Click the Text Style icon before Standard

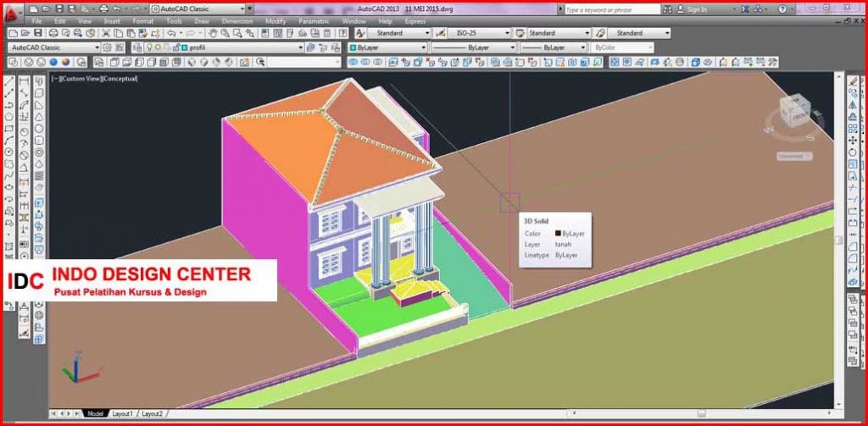[x=359, y=33]
